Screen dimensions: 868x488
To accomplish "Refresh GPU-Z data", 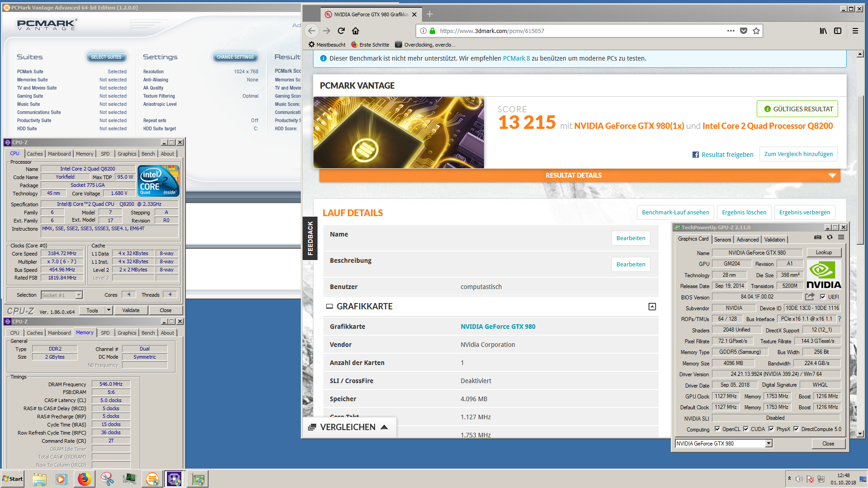I will [x=830, y=237].
